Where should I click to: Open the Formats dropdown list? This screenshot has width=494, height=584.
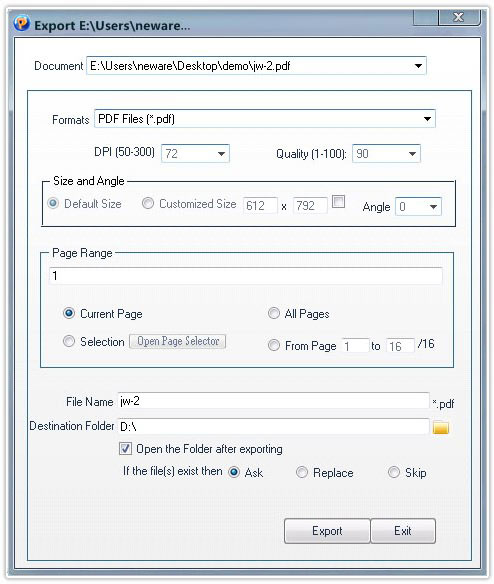point(427,119)
